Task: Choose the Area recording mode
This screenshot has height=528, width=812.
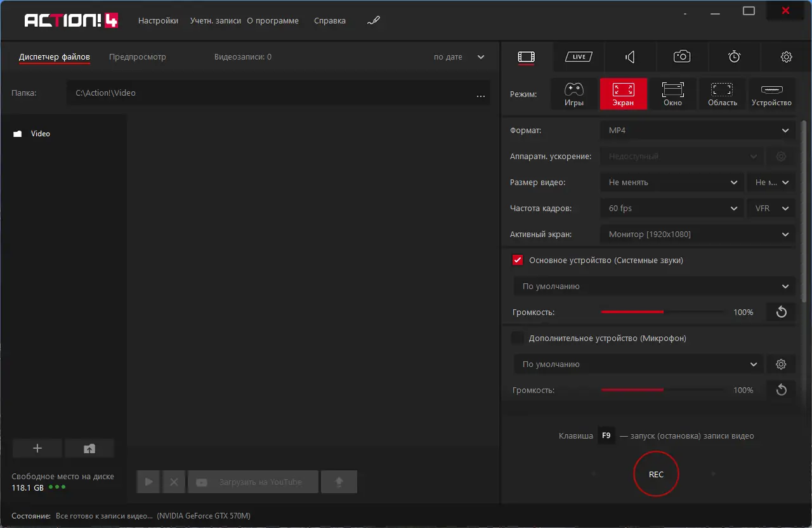Action: click(722, 94)
